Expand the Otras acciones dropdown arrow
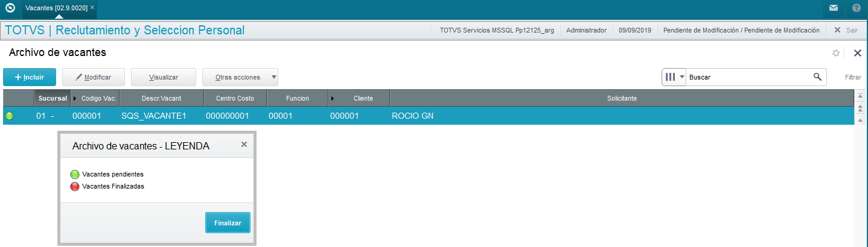 [274, 77]
